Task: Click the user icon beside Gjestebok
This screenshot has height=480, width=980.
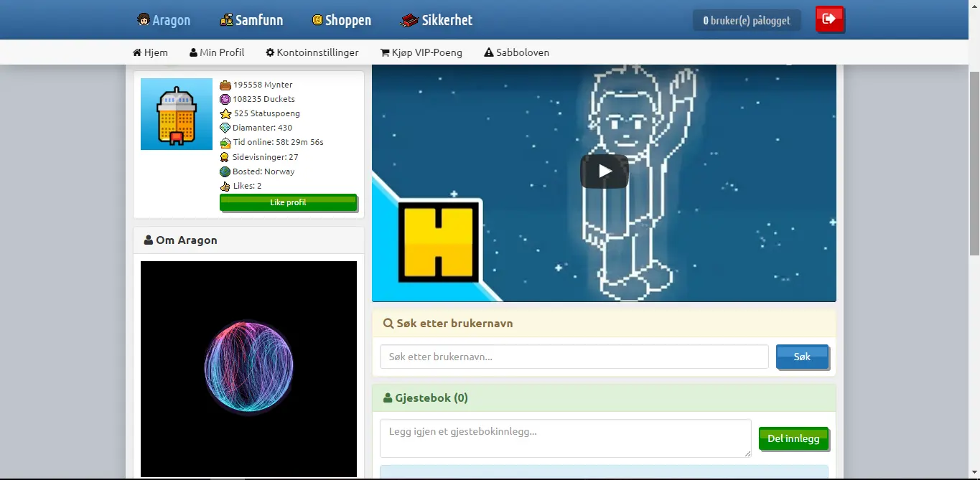Action: click(388, 398)
